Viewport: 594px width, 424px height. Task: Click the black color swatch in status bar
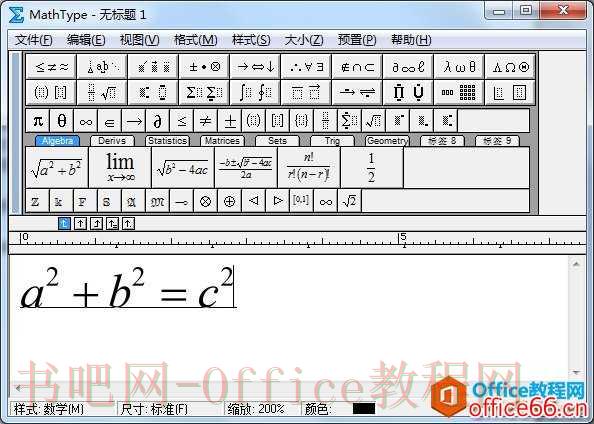tap(364, 408)
